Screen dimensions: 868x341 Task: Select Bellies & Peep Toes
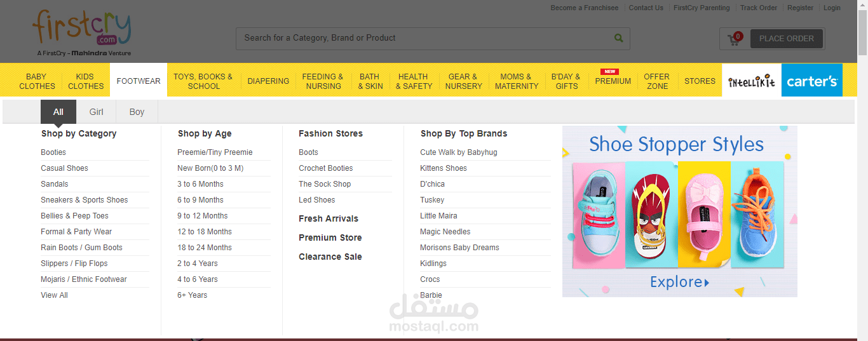[75, 216]
